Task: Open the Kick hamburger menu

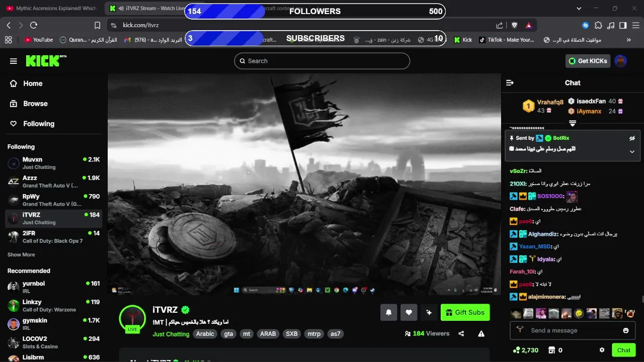Action: (x=14, y=61)
